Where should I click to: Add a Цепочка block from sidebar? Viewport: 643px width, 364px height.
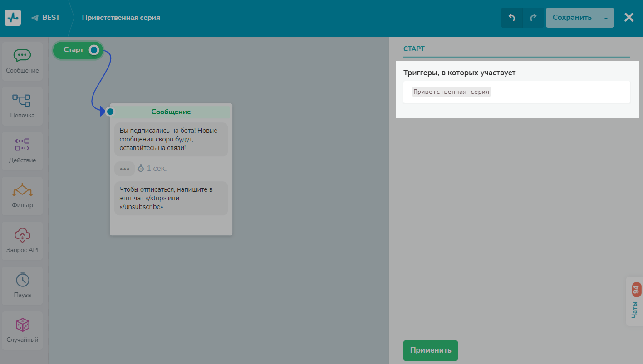(22, 107)
